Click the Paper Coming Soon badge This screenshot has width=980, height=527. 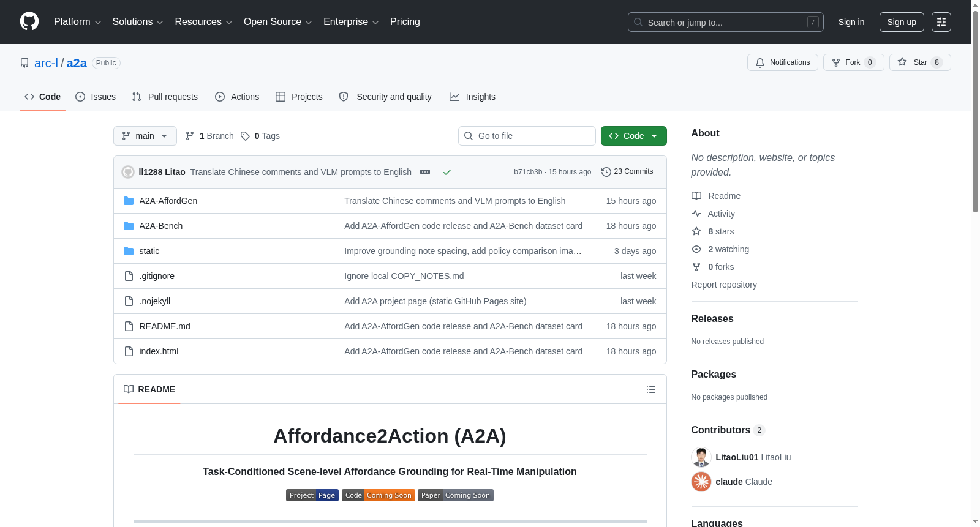point(456,495)
